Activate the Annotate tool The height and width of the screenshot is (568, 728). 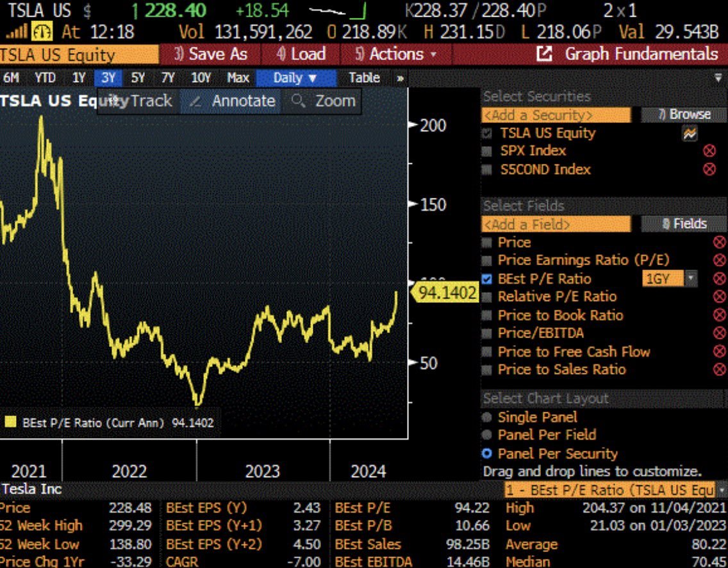(x=231, y=101)
